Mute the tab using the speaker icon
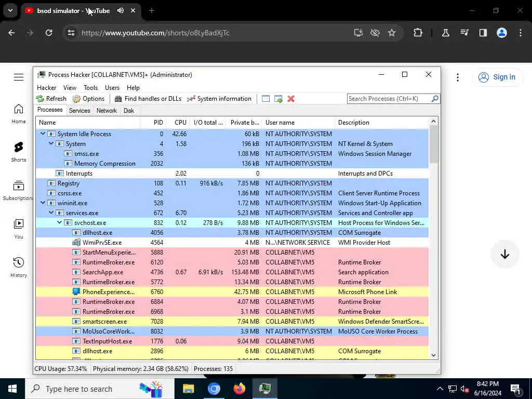The image size is (532, 399). click(x=121, y=10)
